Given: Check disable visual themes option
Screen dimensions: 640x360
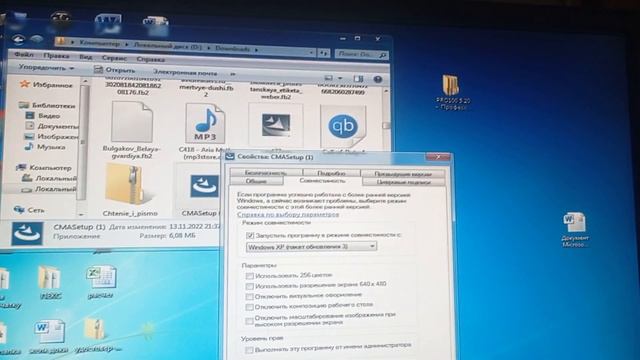Looking at the screenshot, I should [x=249, y=296].
